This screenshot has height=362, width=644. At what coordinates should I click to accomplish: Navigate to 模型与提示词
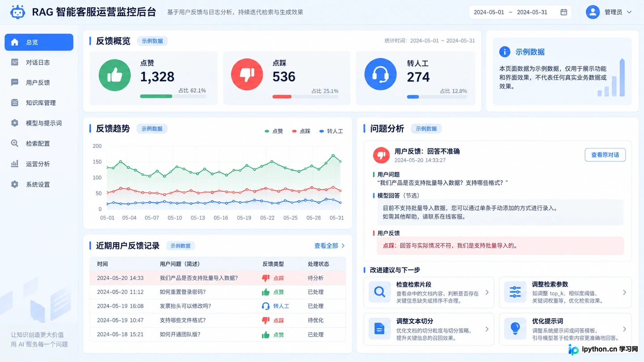click(x=39, y=123)
